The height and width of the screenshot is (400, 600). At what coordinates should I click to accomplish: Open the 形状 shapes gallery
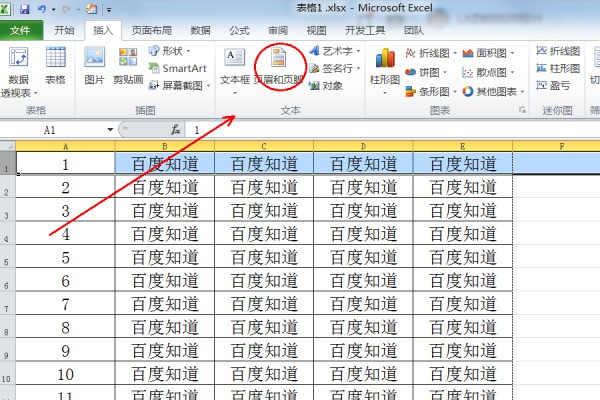170,51
